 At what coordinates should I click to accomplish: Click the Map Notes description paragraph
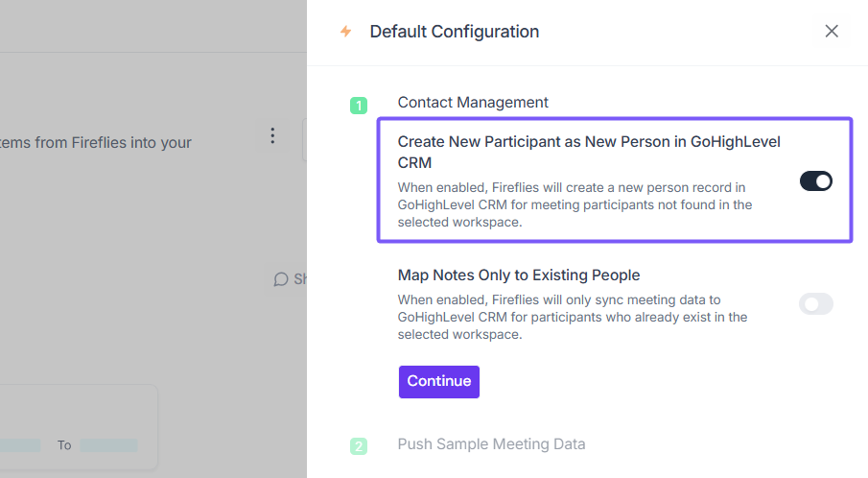click(x=573, y=318)
